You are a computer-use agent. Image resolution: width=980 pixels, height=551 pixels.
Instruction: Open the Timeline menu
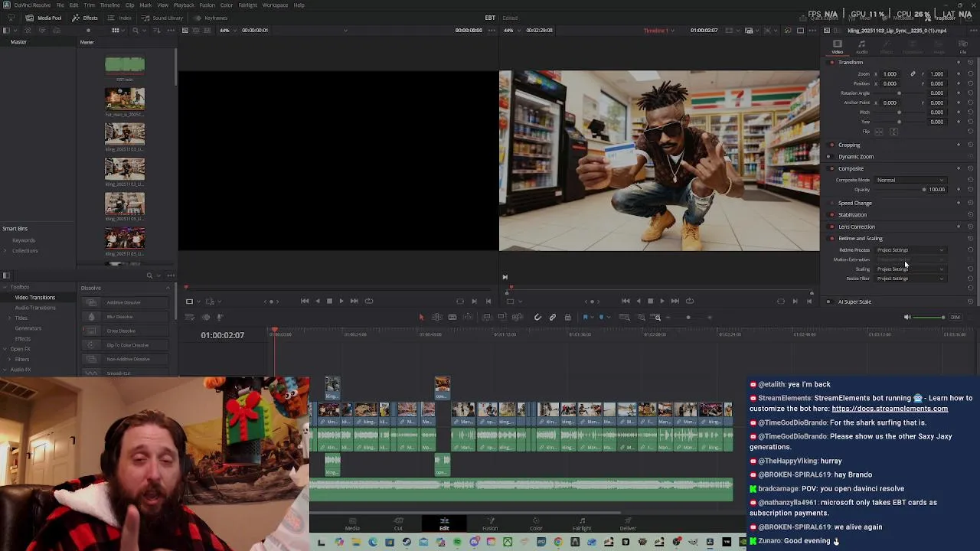109,5
